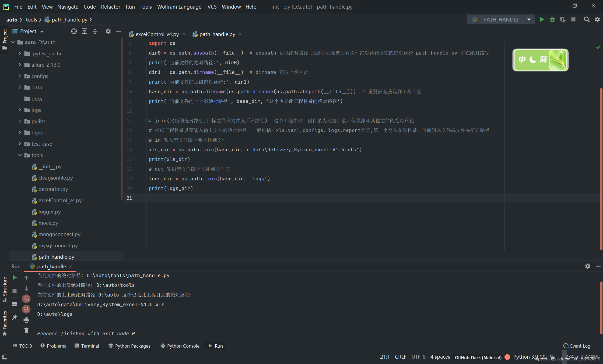Click GitHub Dark theme color indicator
The image size is (603, 364).
[507, 357]
